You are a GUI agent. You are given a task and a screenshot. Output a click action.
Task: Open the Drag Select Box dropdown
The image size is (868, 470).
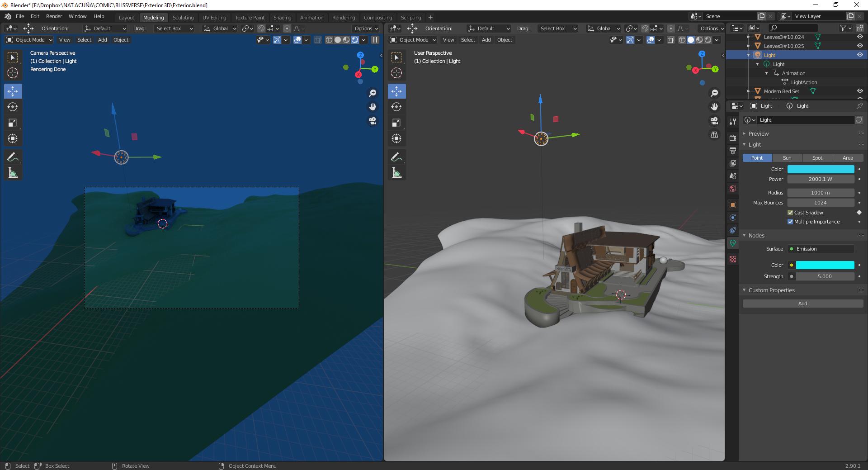(x=174, y=28)
